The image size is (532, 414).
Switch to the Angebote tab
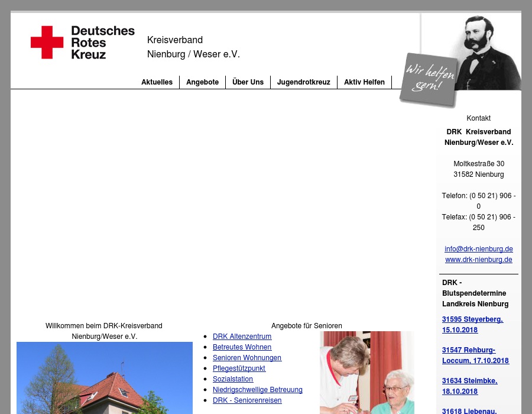coord(202,82)
